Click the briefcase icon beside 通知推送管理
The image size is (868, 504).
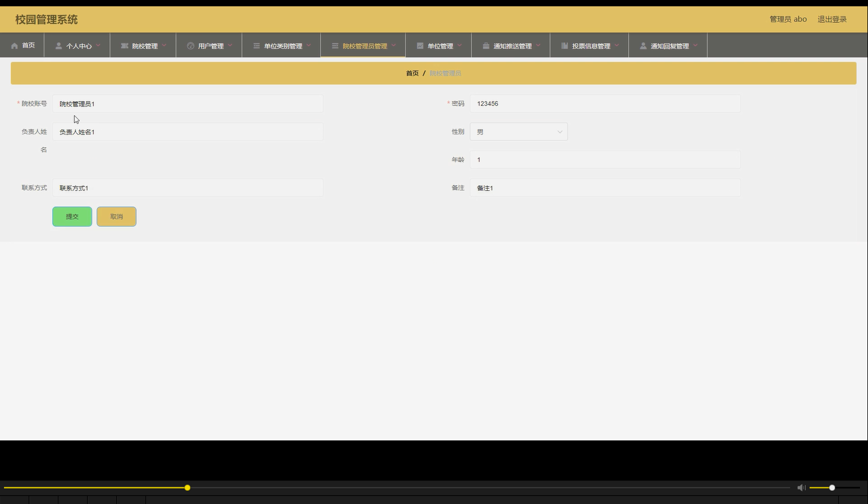(x=486, y=46)
